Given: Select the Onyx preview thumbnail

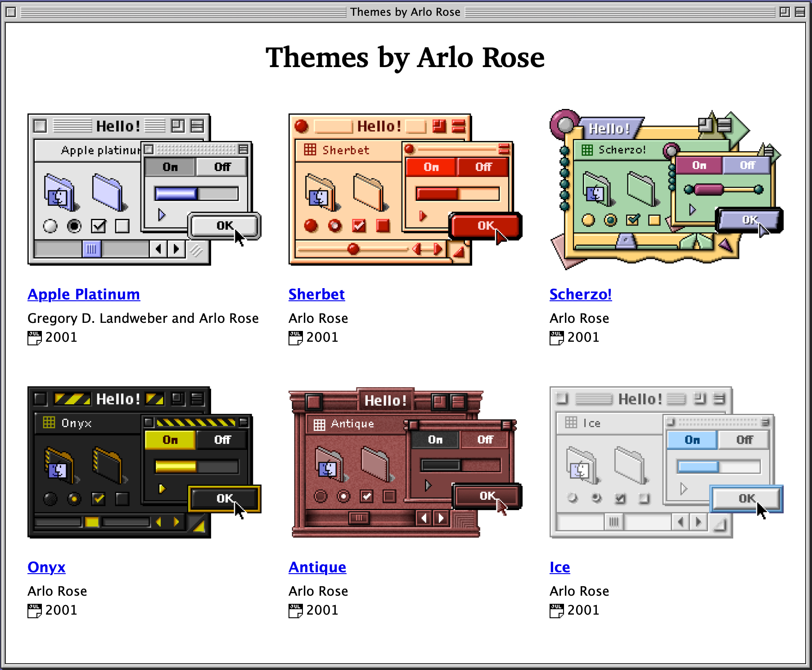Looking at the screenshot, I should (x=144, y=462).
